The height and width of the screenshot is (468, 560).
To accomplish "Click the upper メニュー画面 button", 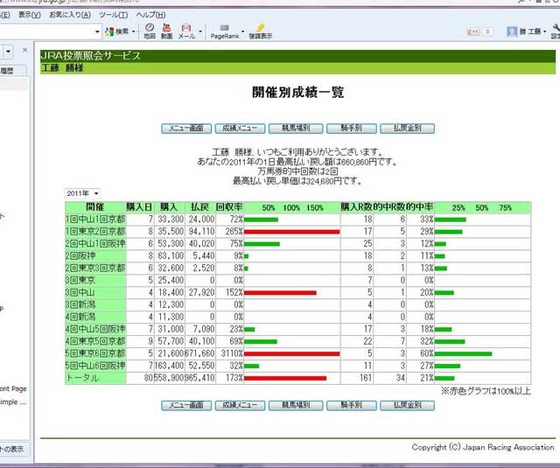I will [186, 129].
